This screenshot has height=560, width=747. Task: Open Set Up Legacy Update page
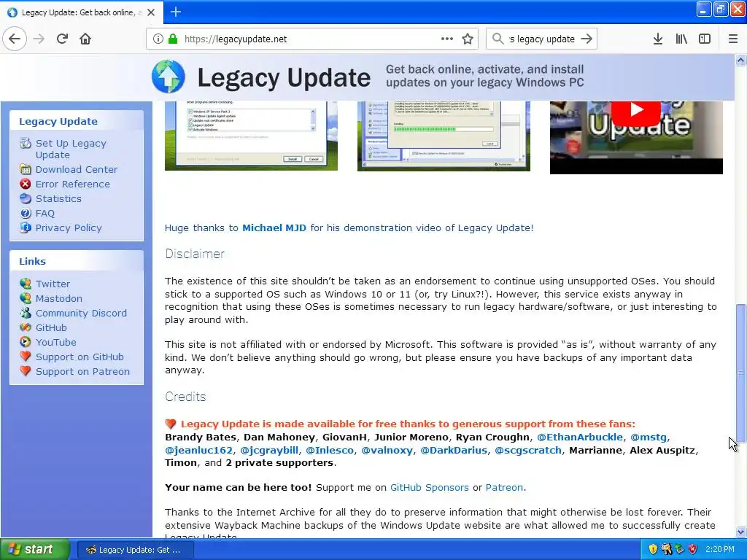(71, 149)
